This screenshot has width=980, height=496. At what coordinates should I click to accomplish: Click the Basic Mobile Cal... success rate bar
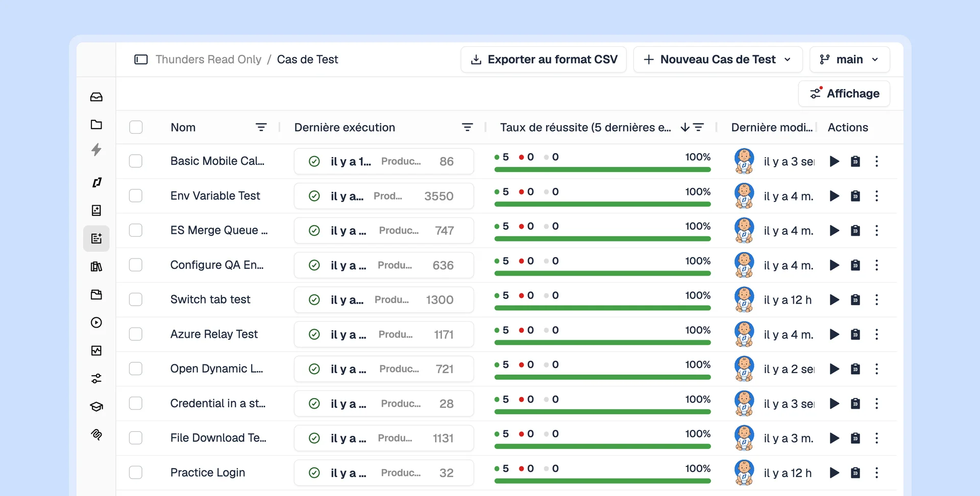coord(602,169)
